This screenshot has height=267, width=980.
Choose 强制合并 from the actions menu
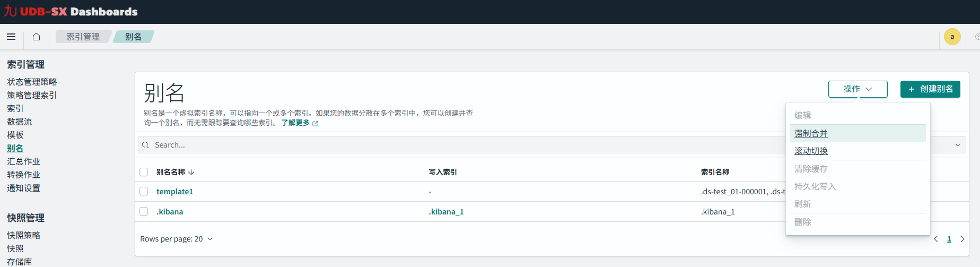[811, 133]
